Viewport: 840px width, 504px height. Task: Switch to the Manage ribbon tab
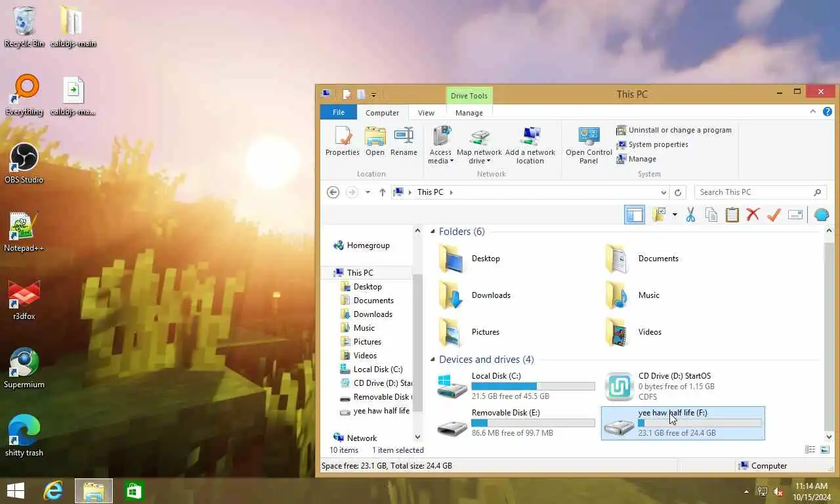(469, 113)
